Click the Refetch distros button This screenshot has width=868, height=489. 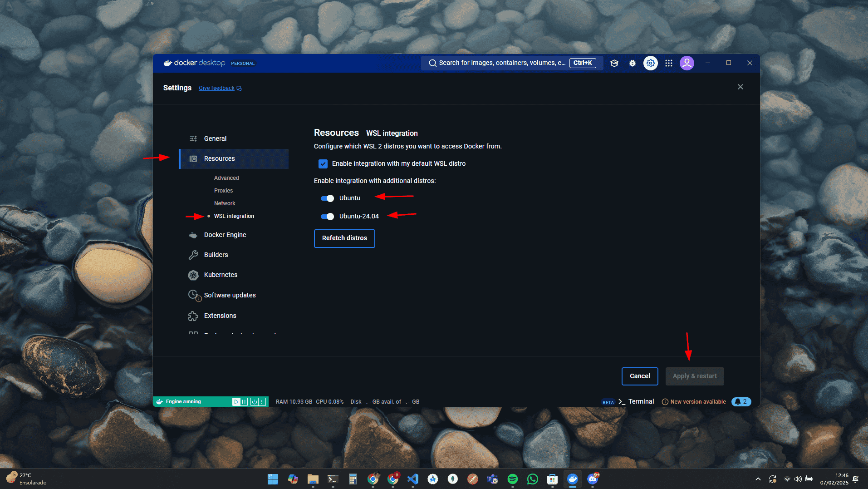(x=344, y=238)
